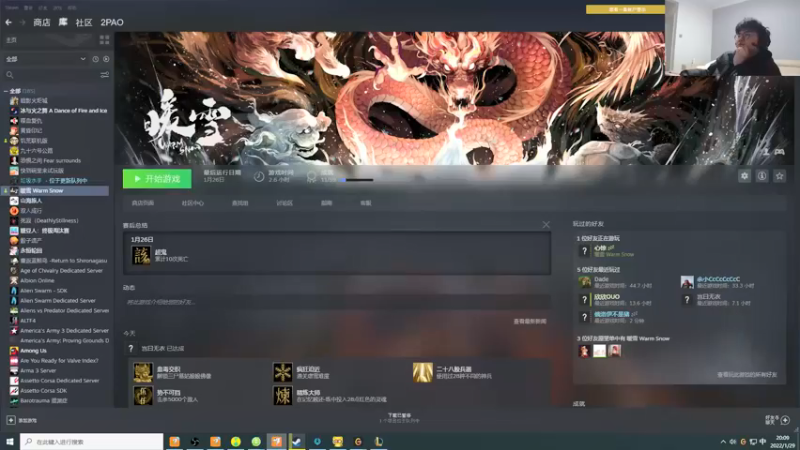The width and height of the screenshot is (800, 450).
Task: Open the 社区中心 community hub tab
Action: (x=192, y=203)
